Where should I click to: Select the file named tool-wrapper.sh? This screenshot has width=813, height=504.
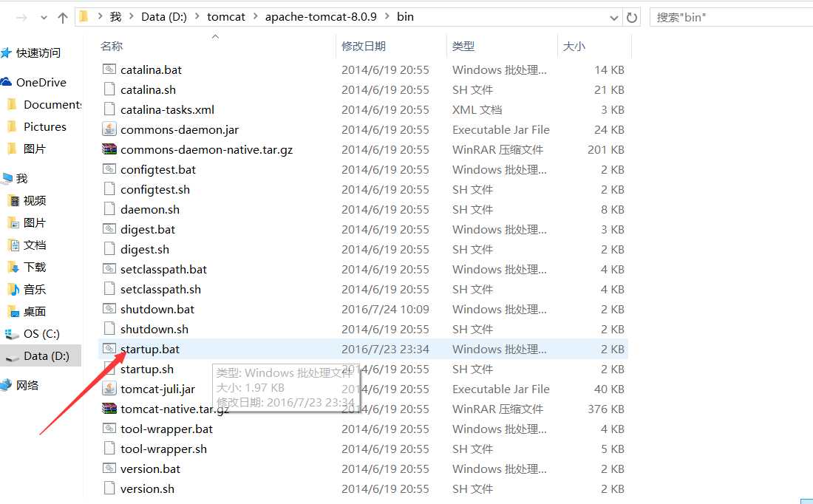(x=163, y=449)
